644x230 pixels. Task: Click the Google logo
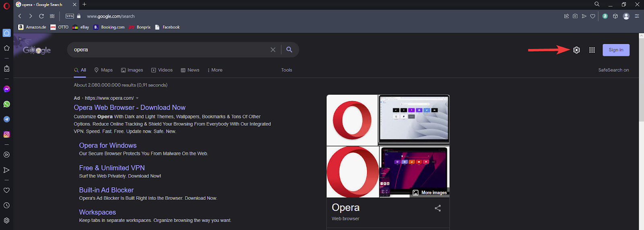[37, 50]
